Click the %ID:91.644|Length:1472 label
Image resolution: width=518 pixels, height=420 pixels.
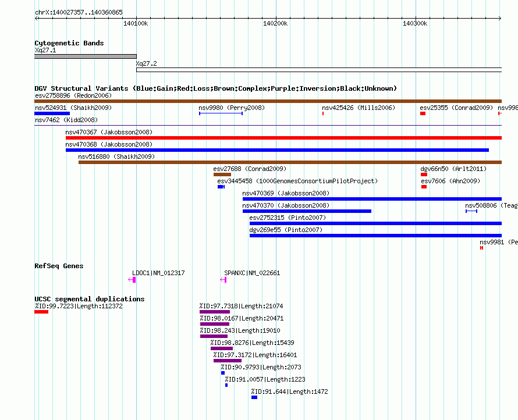tap(289, 392)
